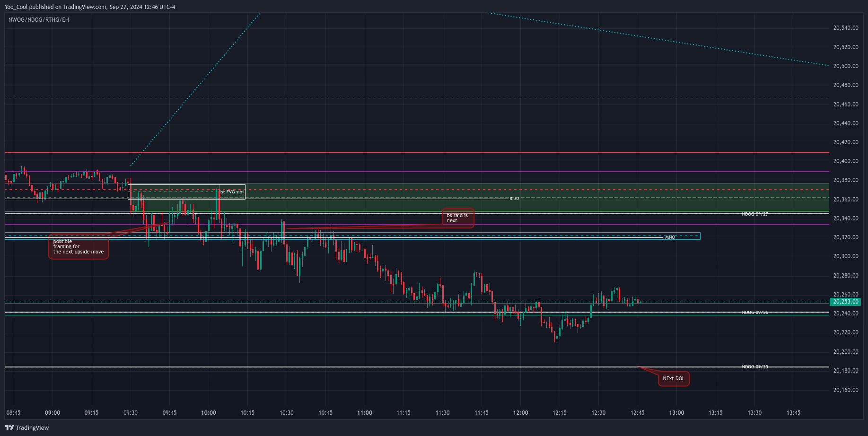Click the 11:30 time axis label

pyautogui.click(x=443, y=413)
